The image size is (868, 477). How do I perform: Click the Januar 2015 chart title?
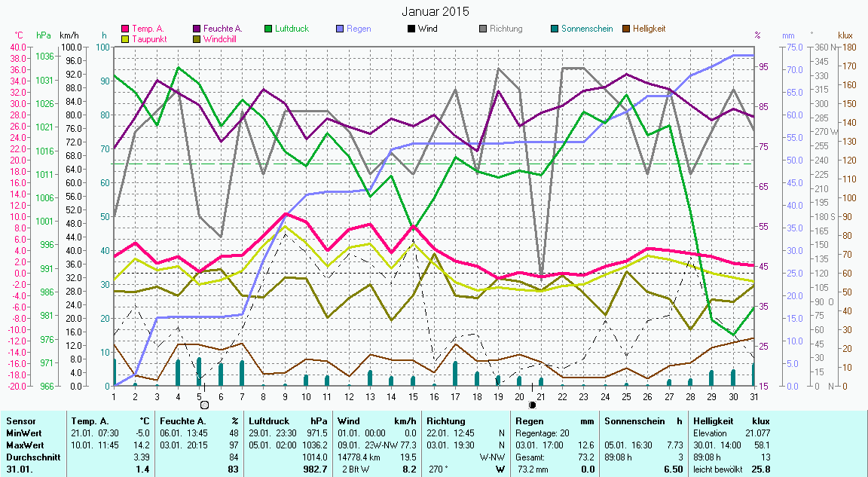[435, 11]
